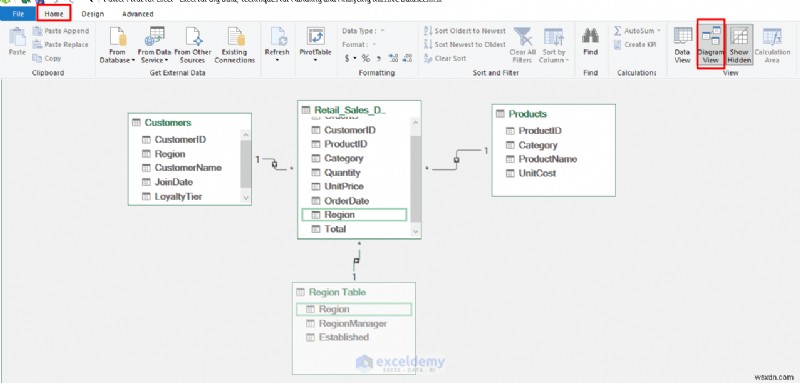Select CustomerID field in Customers table
The image size is (800, 383).
click(x=180, y=139)
